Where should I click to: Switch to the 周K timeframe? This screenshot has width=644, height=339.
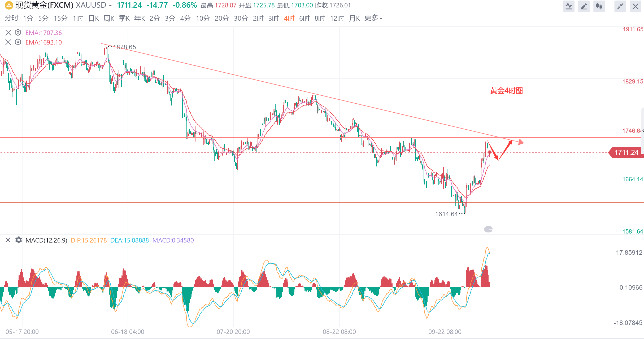[109, 18]
